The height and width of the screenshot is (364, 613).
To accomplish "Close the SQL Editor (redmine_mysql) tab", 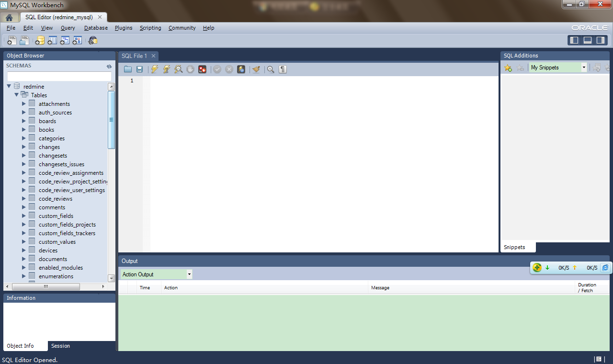I will [x=100, y=17].
